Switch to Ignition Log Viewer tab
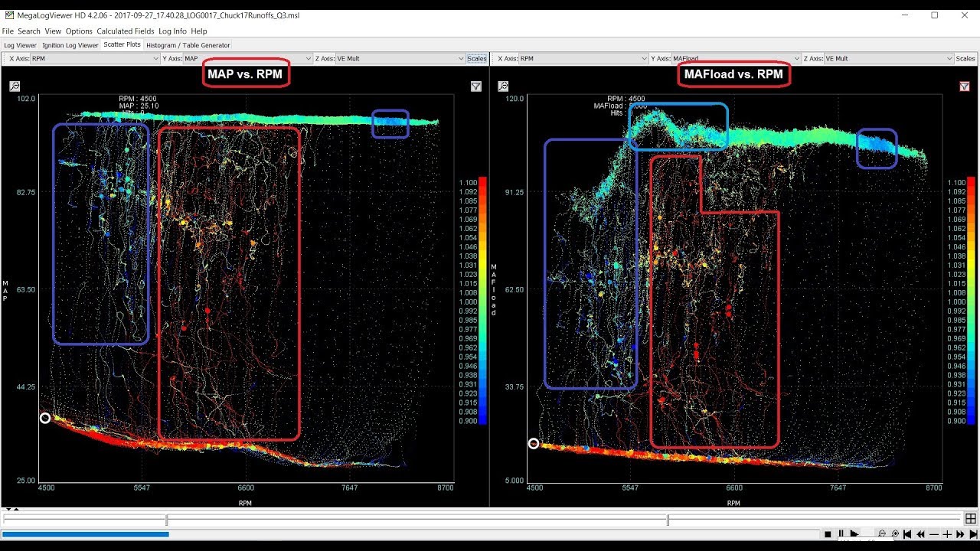 [70, 45]
